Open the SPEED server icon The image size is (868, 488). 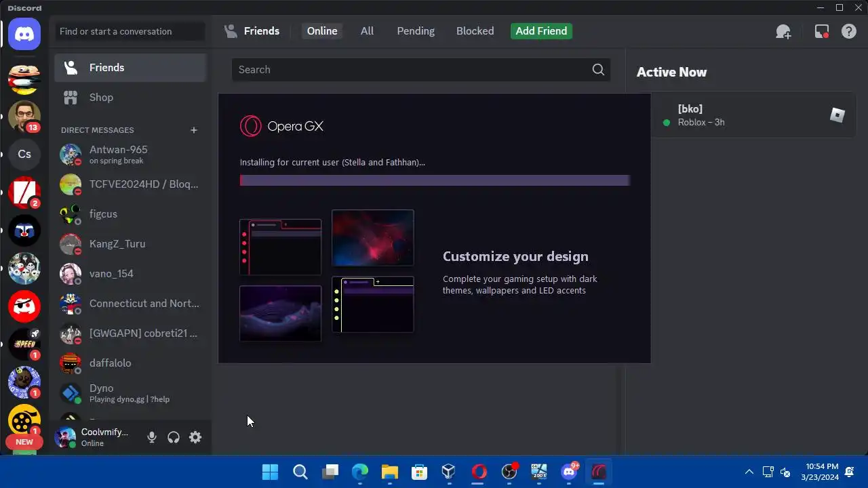24,344
